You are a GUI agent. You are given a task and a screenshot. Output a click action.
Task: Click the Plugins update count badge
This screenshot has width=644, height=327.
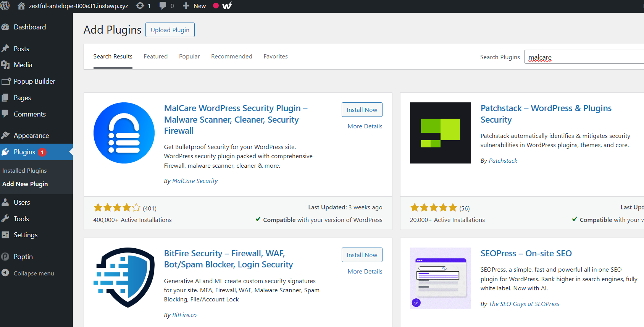[x=42, y=152]
